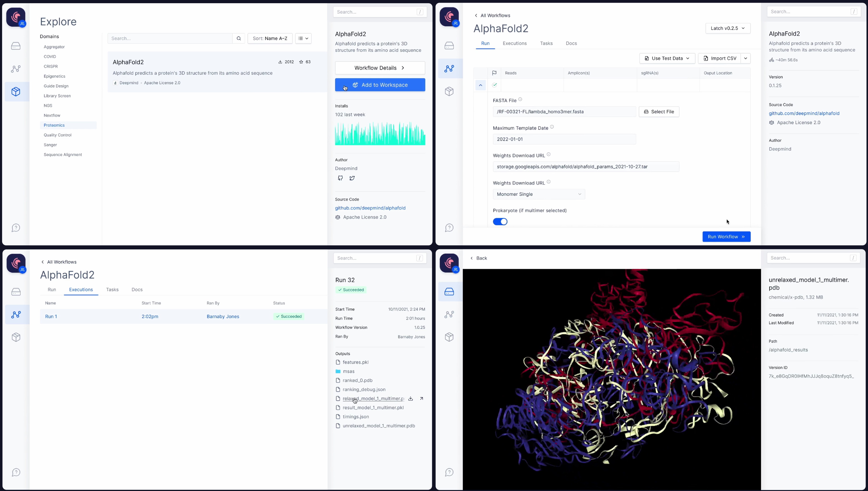Open relaxed_model_1_multimer with the external arrow icon
The width and height of the screenshot is (868, 491).
coord(421,399)
